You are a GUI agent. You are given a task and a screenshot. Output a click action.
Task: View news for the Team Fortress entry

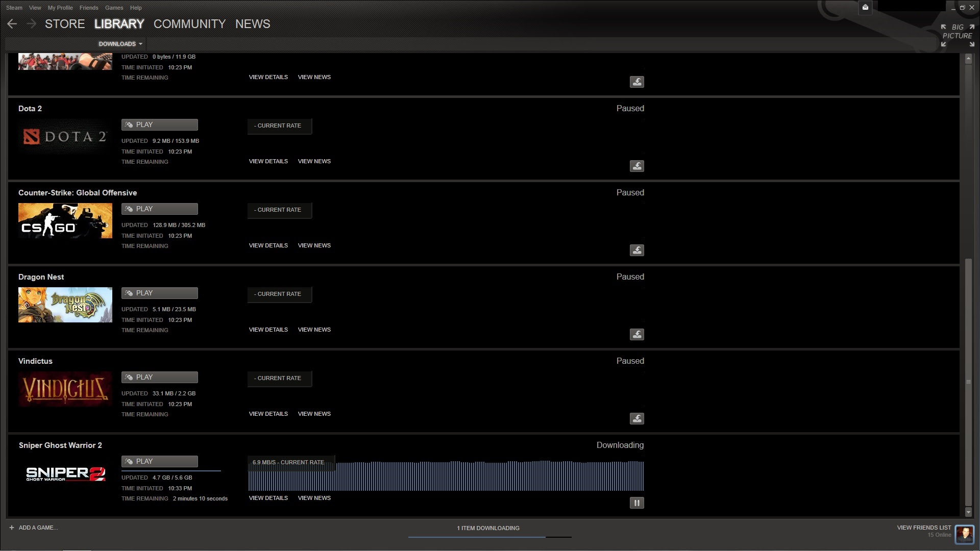[314, 77]
